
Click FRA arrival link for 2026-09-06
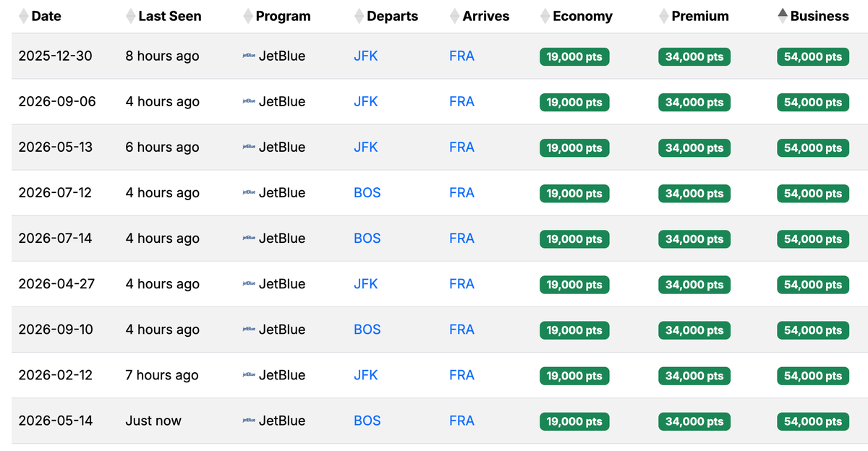click(461, 102)
